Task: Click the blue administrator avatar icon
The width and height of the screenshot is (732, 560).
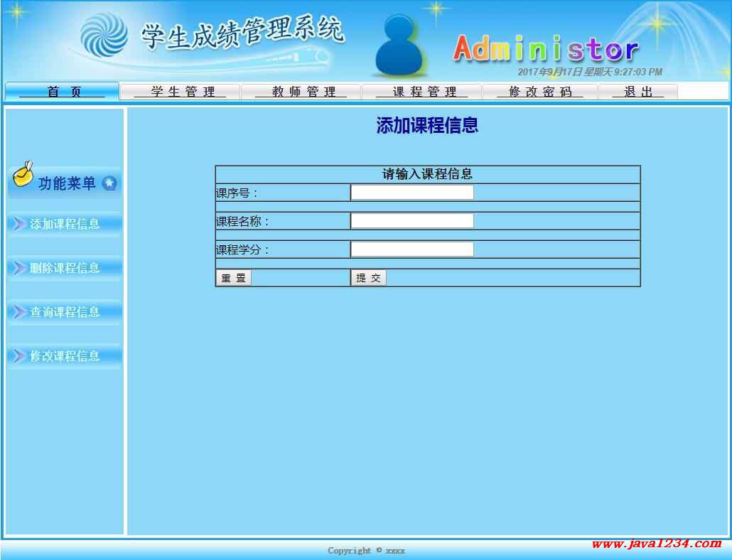Action: click(x=399, y=47)
